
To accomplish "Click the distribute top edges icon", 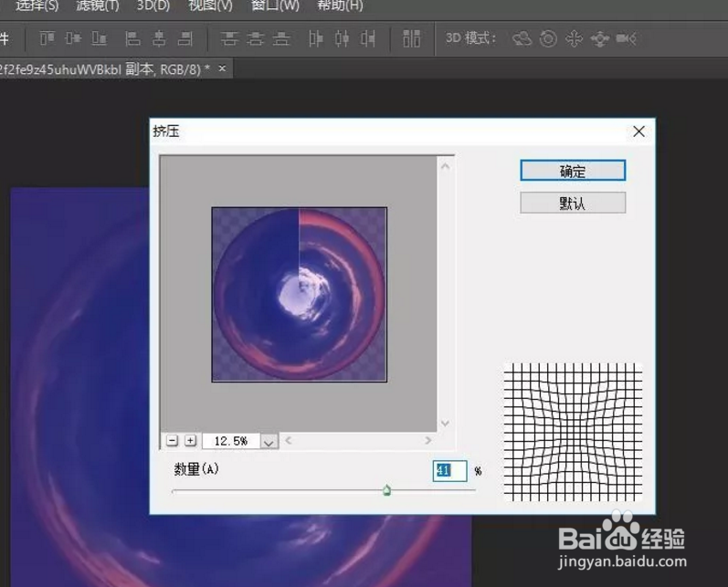I will tap(229, 38).
